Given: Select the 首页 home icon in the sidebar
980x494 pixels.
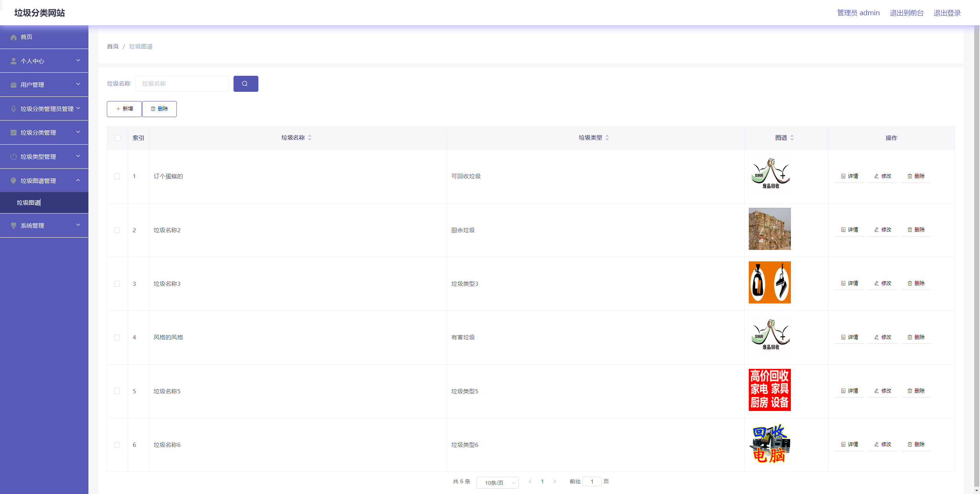Looking at the screenshot, I should point(13,37).
